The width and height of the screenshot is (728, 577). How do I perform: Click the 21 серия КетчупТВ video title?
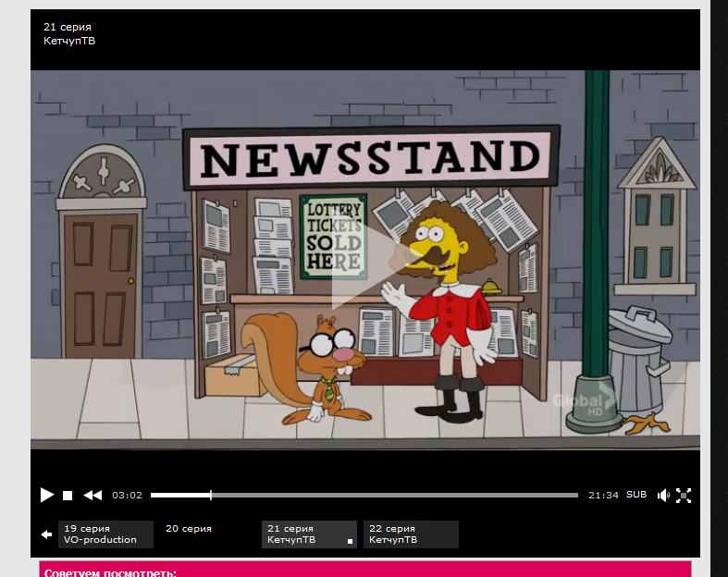click(x=69, y=34)
